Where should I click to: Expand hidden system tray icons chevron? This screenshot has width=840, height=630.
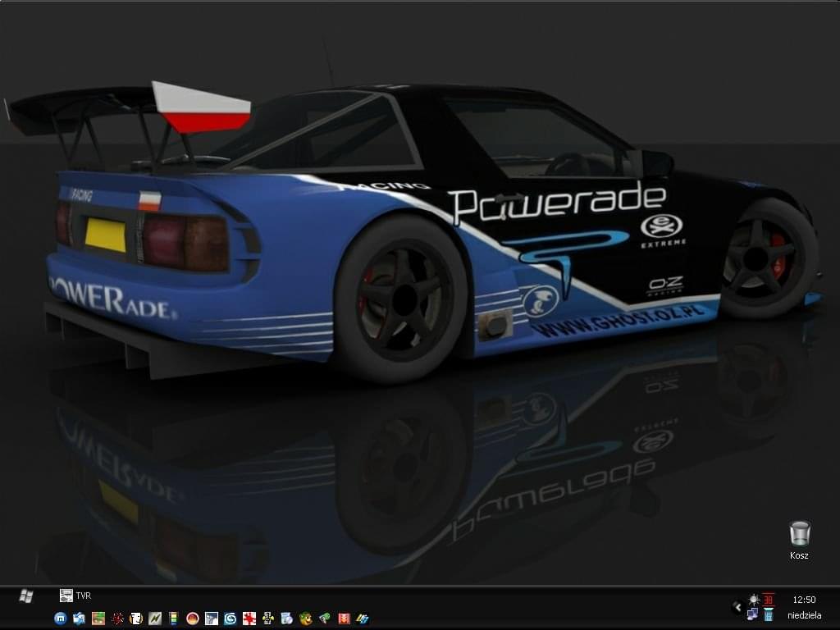tap(737, 607)
